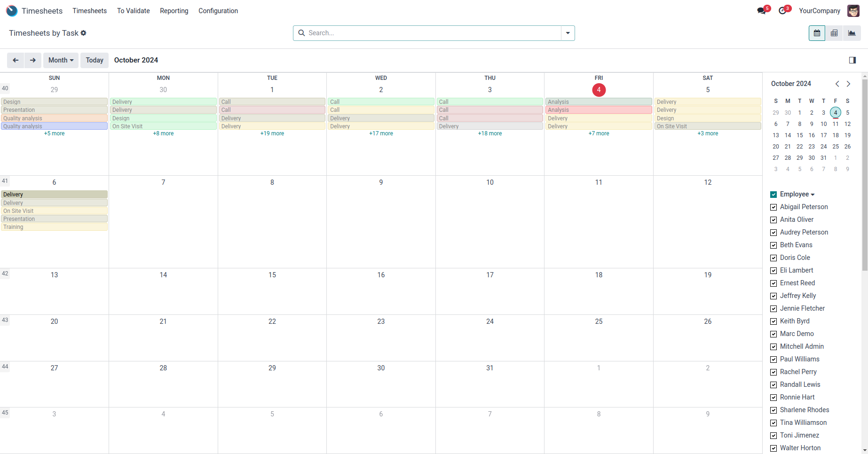The width and height of the screenshot is (868, 454).
Task: Disable the Rachel Perry employee filter
Action: click(773, 372)
